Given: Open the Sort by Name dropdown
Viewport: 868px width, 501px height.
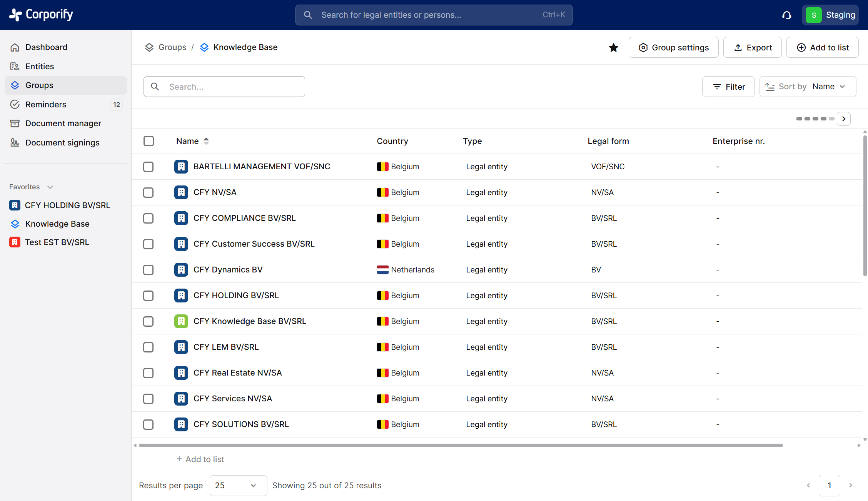Looking at the screenshot, I should (808, 87).
